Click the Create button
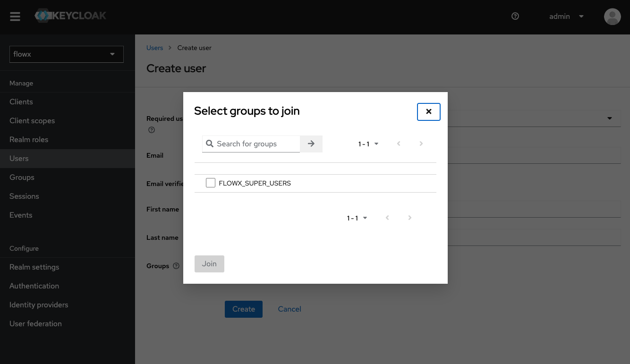630x364 pixels. click(x=244, y=309)
